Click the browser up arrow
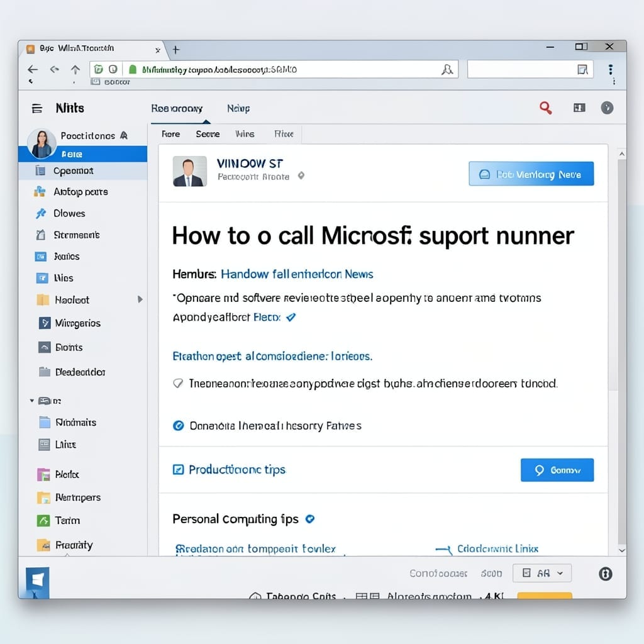The image size is (644, 644). 75,69
